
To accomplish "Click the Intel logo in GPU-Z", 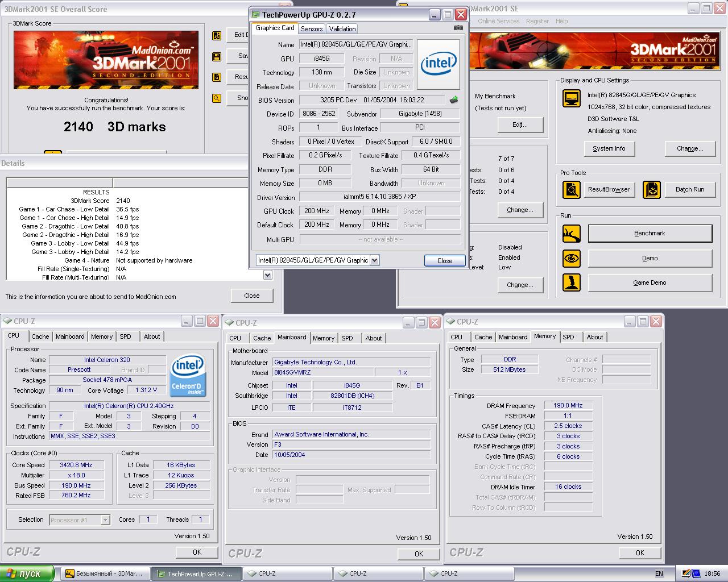I will click(x=439, y=64).
